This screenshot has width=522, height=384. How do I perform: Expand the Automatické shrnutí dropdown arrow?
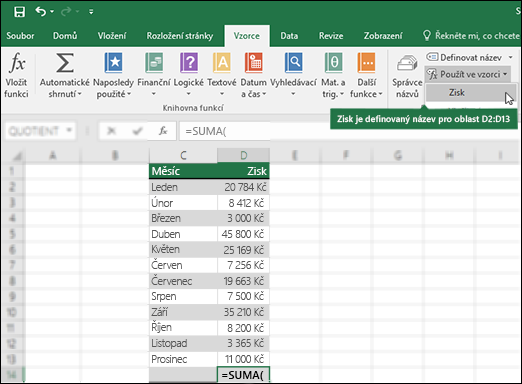79,94
